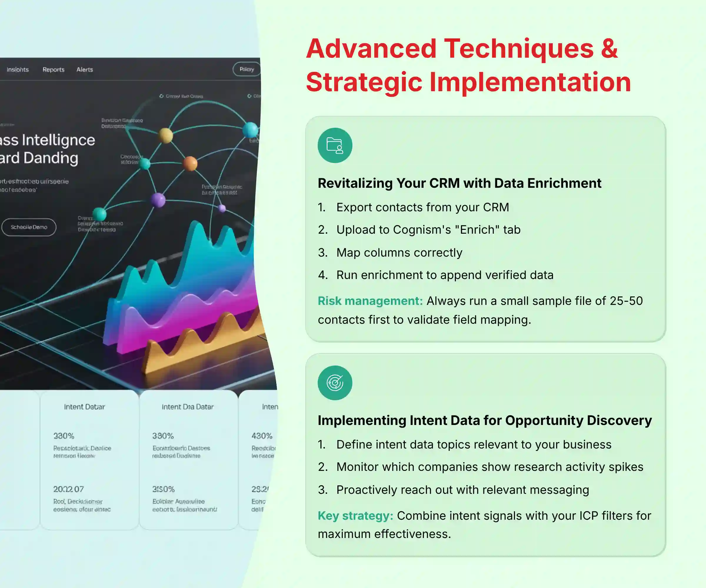The height and width of the screenshot is (588, 706).
Task: Click the '2002 07' value in first card
Action: [x=69, y=489]
